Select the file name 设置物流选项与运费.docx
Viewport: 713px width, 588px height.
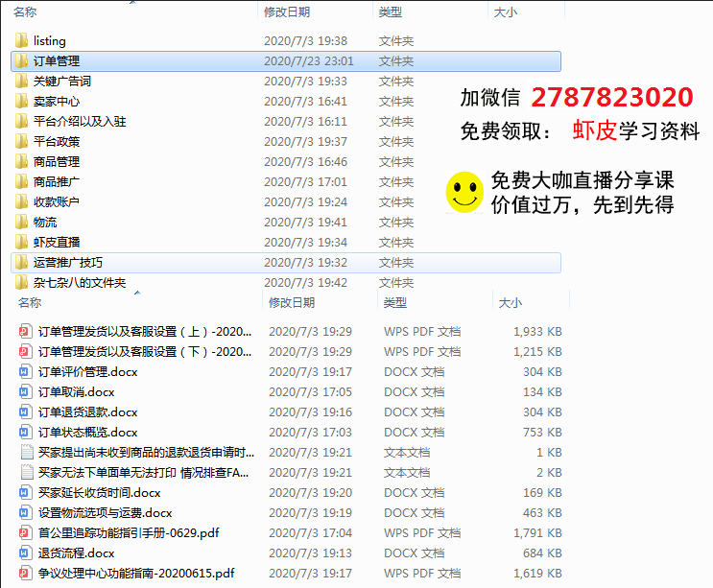point(105,513)
